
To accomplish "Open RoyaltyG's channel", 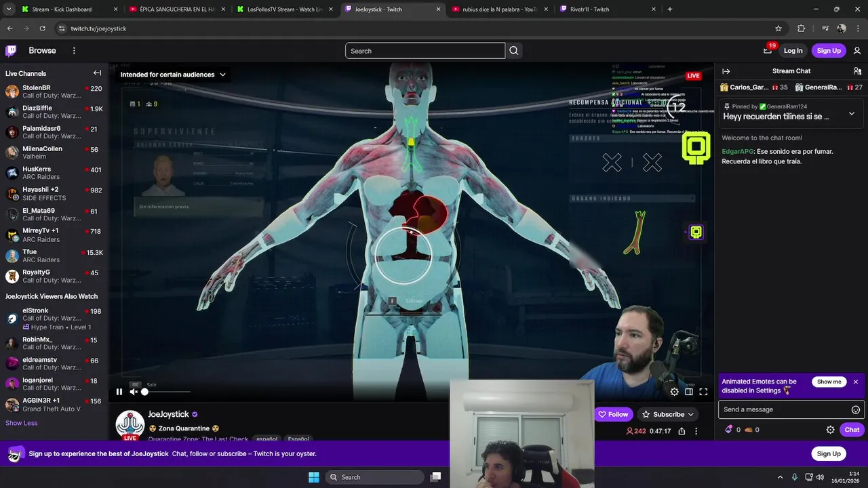I will click(53, 276).
